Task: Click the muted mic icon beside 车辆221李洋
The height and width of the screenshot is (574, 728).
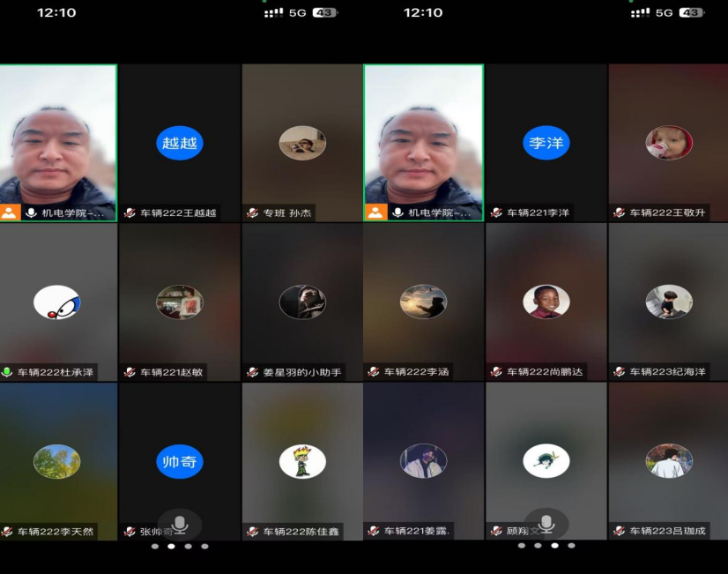Action: 496,212
